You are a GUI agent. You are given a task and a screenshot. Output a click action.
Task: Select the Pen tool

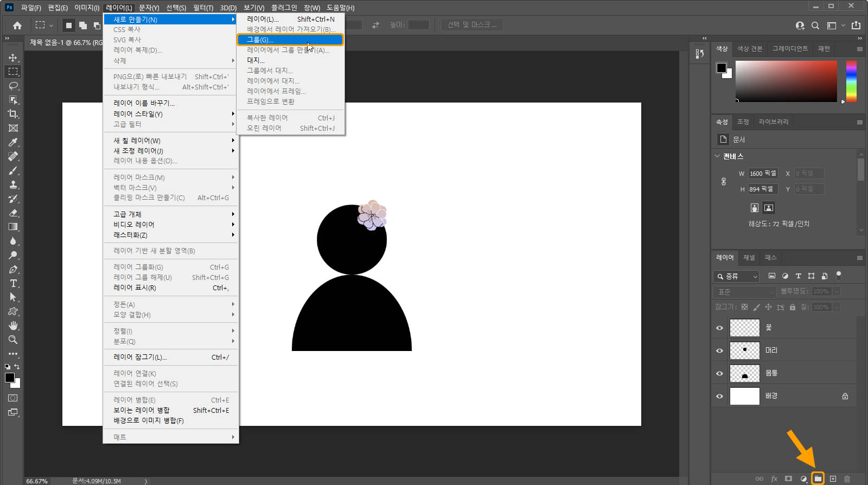pyautogui.click(x=13, y=269)
